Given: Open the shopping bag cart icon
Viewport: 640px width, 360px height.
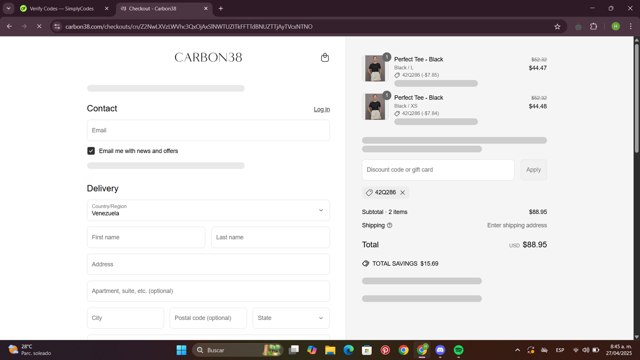Looking at the screenshot, I should 324,58.
